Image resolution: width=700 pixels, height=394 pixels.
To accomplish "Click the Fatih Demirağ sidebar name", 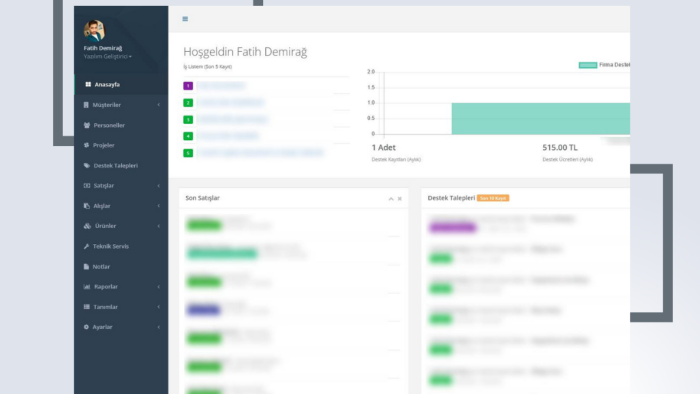I will pos(103,48).
